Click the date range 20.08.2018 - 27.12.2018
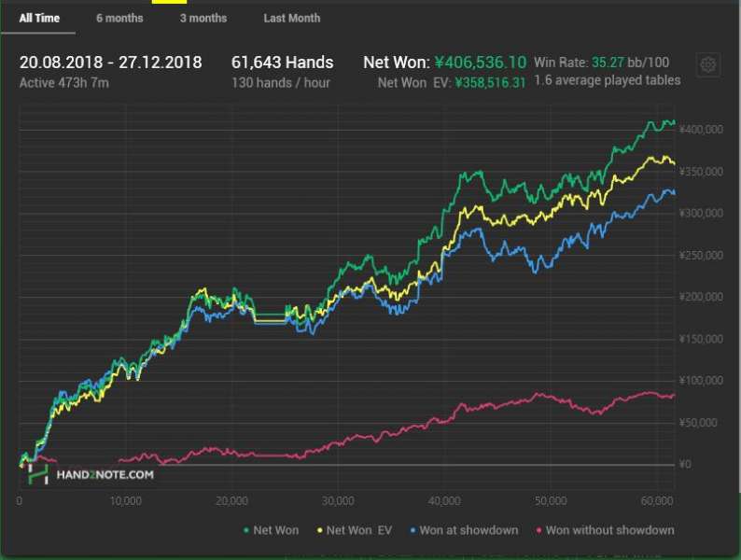 click(x=110, y=63)
